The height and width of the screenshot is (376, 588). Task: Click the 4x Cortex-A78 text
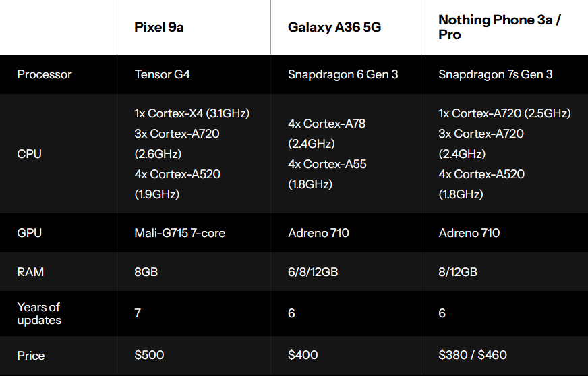pos(326,124)
